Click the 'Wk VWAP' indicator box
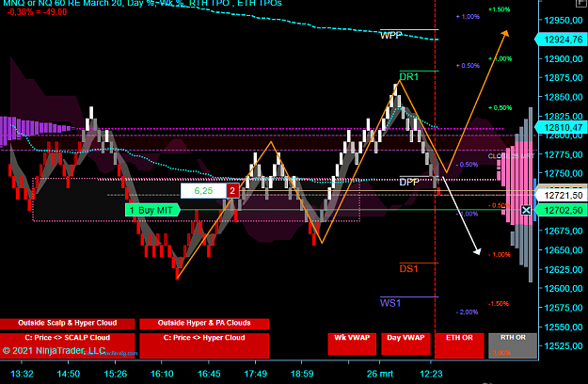This screenshot has width=588, height=384. coord(352,344)
